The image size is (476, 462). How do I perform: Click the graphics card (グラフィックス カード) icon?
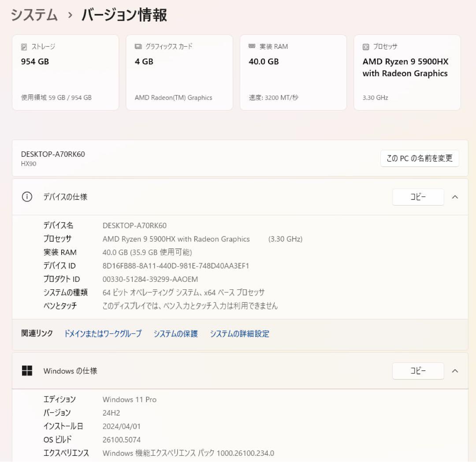(138, 46)
